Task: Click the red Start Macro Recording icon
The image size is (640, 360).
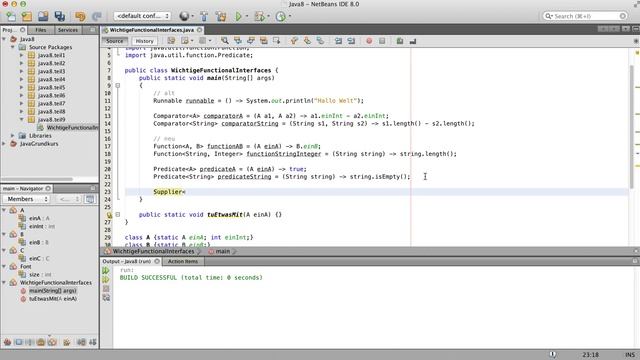Action: coord(369,41)
